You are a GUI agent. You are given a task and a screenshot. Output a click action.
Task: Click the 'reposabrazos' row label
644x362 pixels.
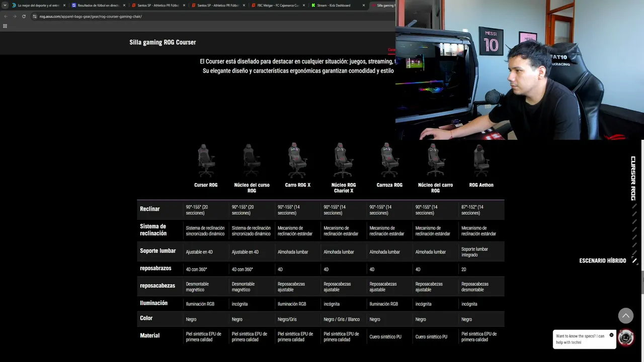pos(155,268)
